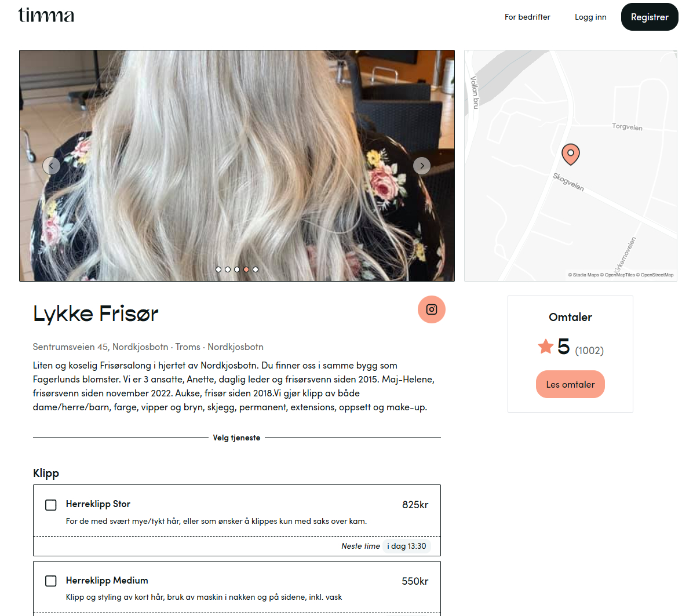693x616 pixels.
Task: Jump to first carousel photo dot
Action: (x=218, y=269)
